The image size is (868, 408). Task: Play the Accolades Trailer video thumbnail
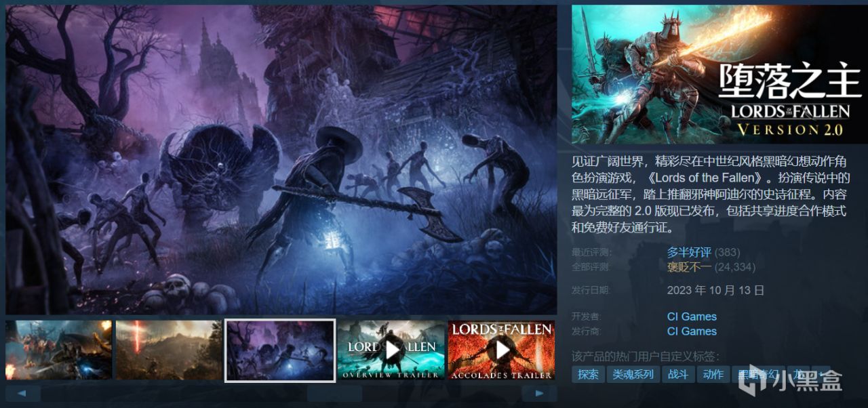coord(501,350)
